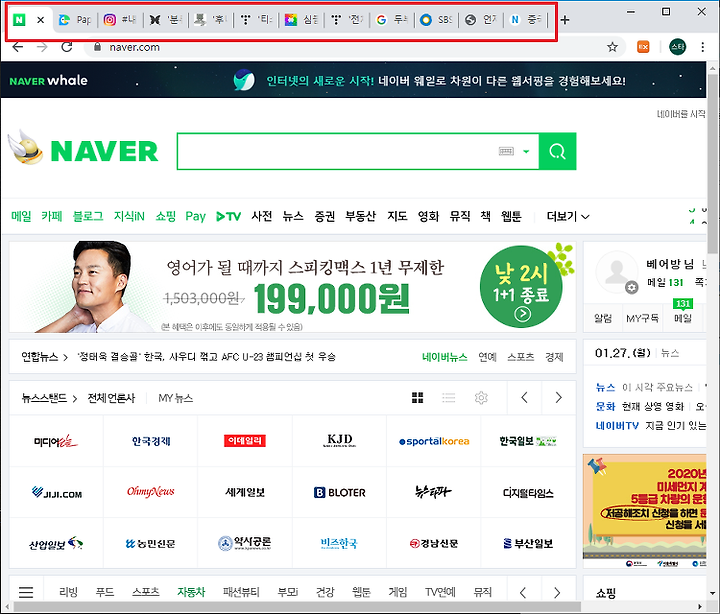Viewport: 720px width, 614px height.
Task: Open the 뉴스스탠드 link
Action: 49,398
